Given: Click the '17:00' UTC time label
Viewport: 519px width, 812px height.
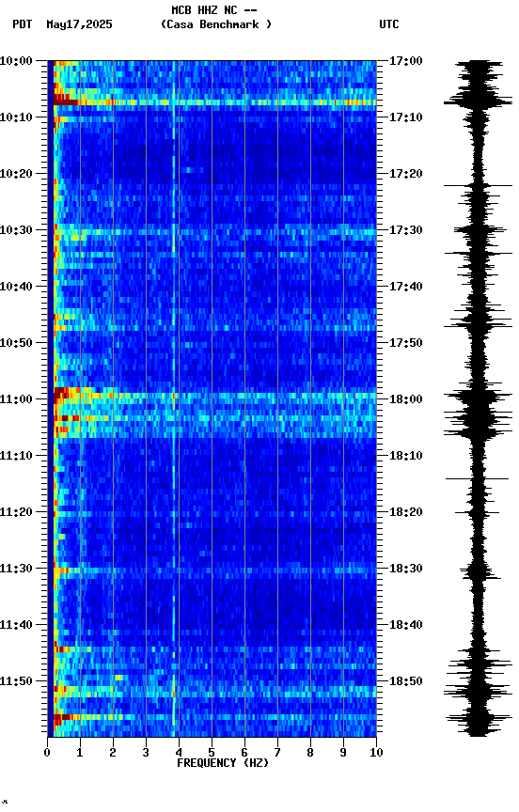Looking at the screenshot, I should tap(405, 61).
